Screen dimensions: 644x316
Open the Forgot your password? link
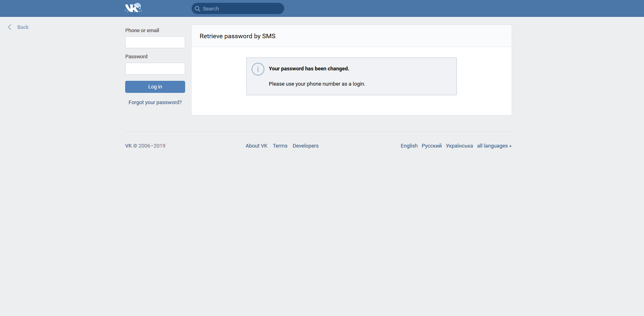[155, 103]
